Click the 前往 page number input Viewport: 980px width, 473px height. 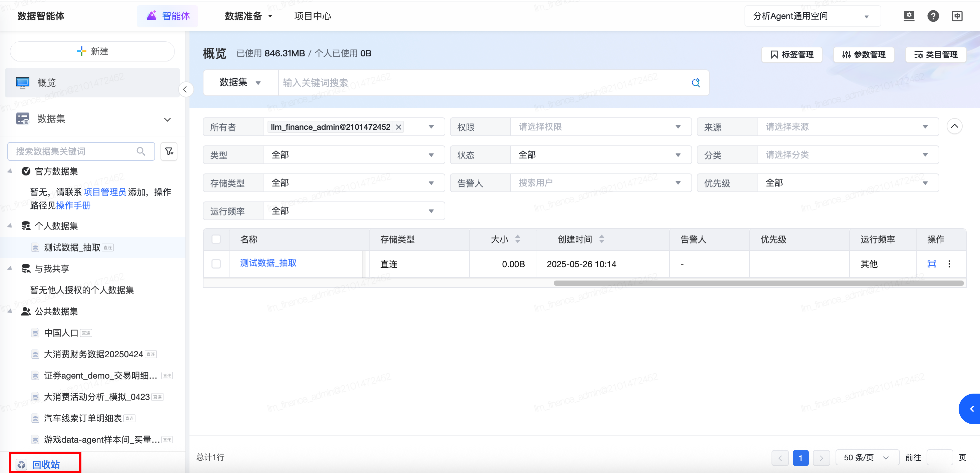click(x=939, y=457)
